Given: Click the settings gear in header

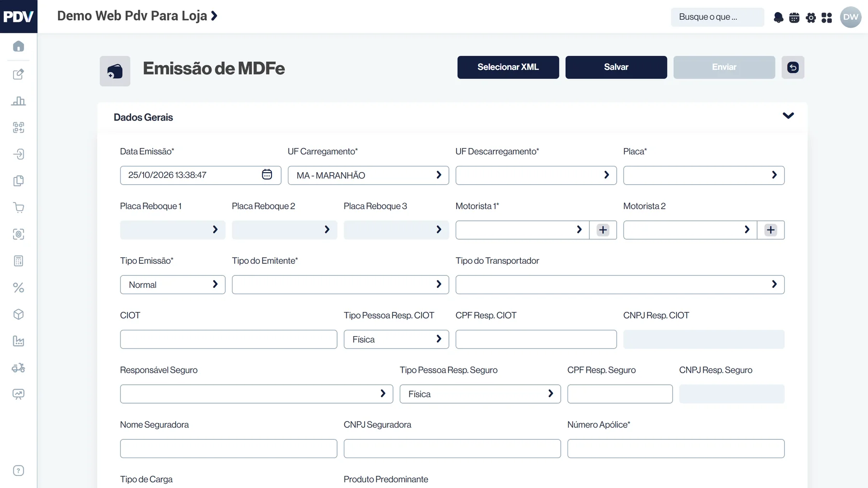Looking at the screenshot, I should coord(811,18).
